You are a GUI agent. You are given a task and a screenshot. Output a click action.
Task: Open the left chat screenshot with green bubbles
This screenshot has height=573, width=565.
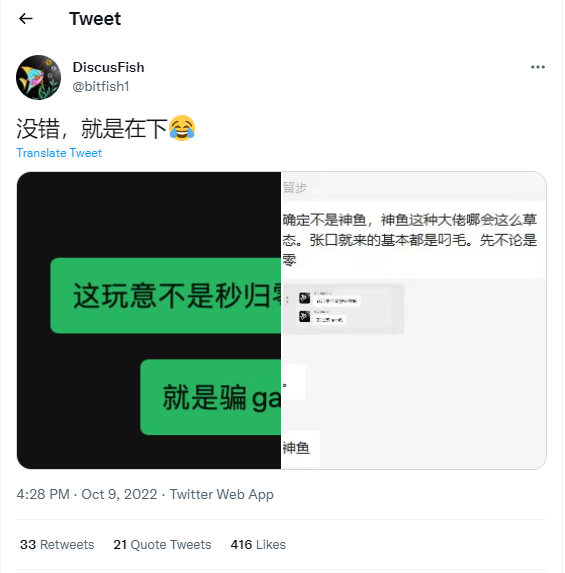click(x=149, y=320)
